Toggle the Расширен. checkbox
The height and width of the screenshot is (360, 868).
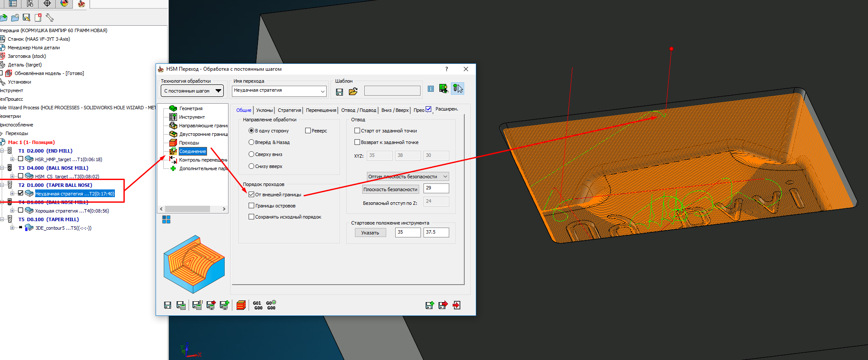tap(428, 109)
